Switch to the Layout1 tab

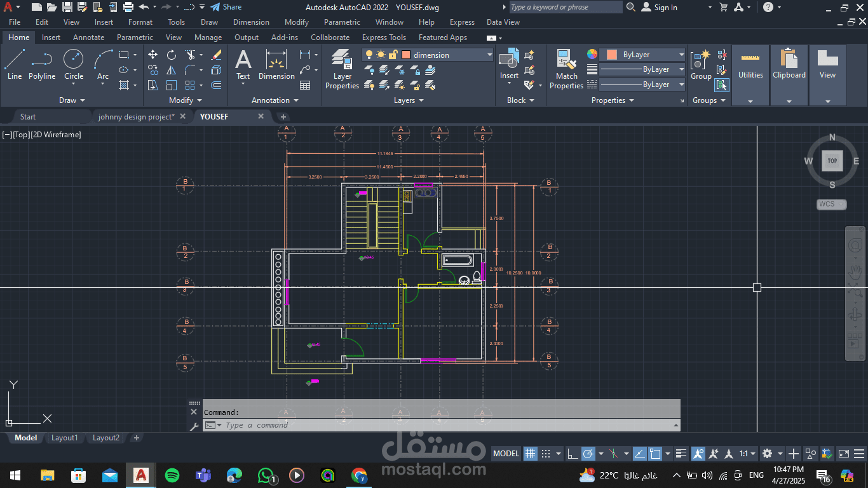pyautogui.click(x=64, y=438)
